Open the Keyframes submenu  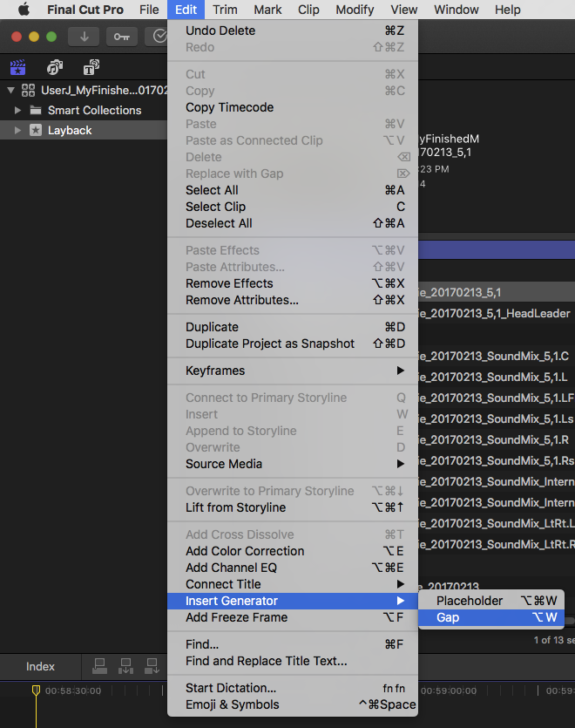pos(293,371)
